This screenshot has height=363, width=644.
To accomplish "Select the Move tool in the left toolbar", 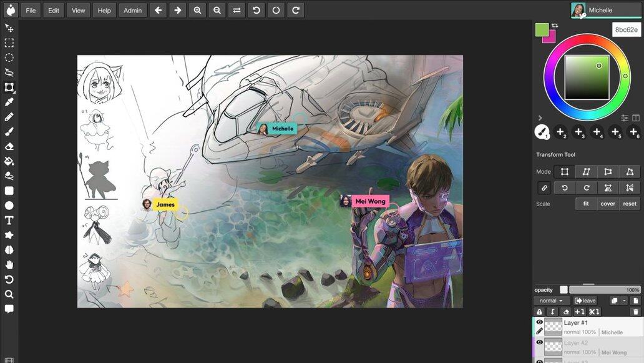I will pos(9,28).
